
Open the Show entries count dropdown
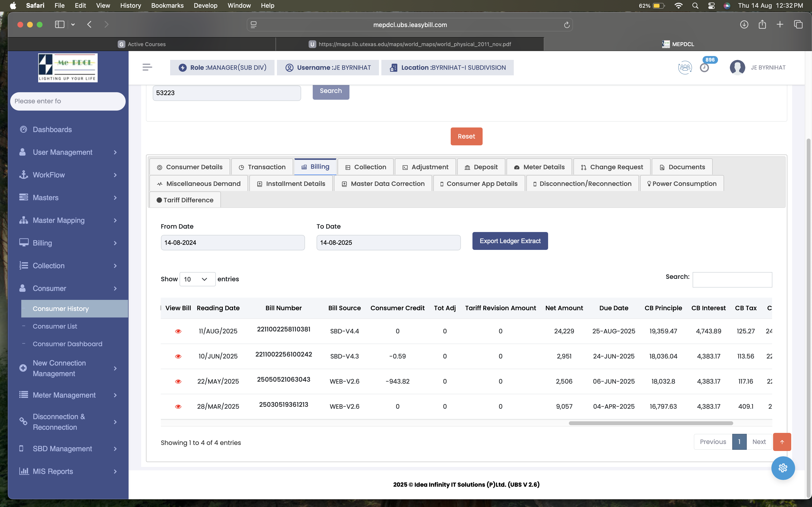(x=197, y=279)
